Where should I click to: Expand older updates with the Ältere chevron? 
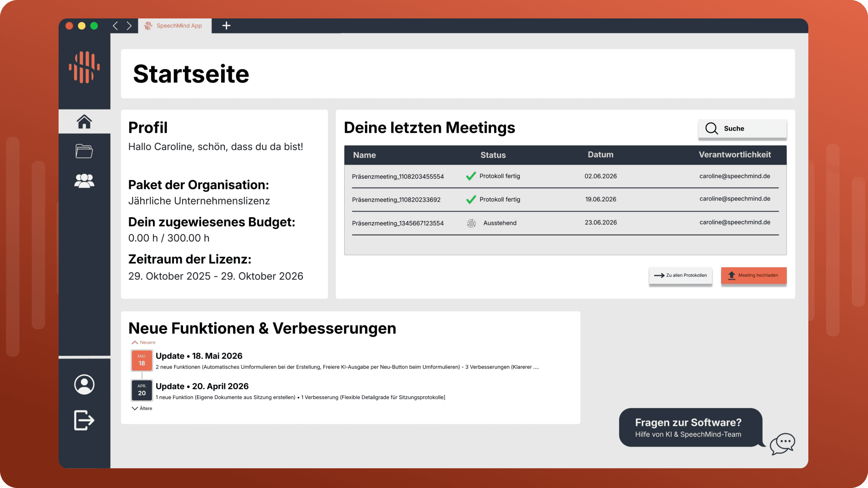[135, 408]
